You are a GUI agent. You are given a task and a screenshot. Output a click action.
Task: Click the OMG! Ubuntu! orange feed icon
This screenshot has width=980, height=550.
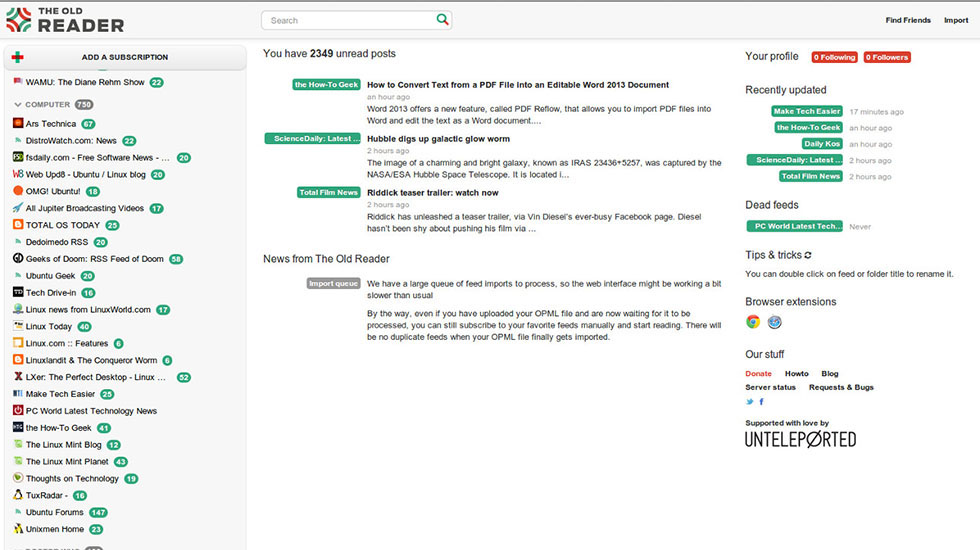tap(18, 191)
